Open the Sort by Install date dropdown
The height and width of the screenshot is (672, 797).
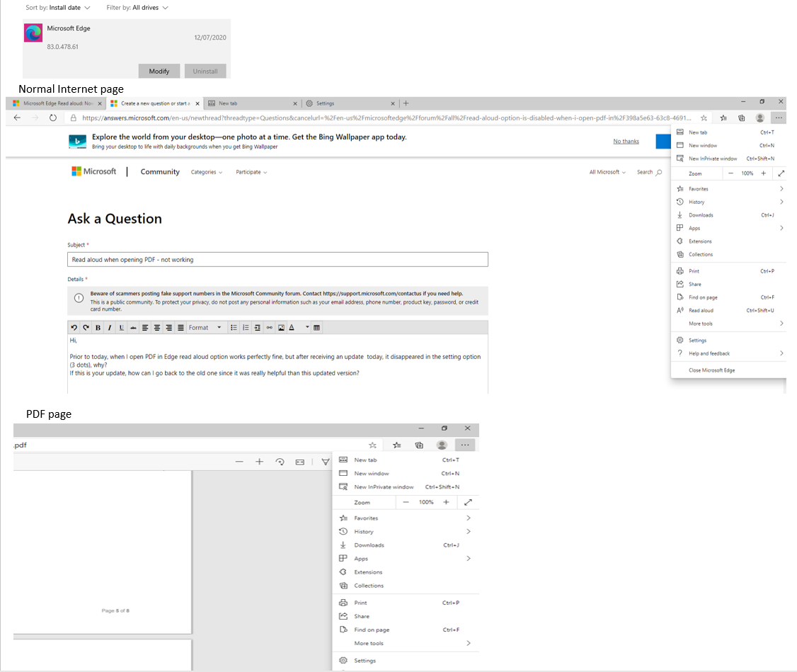pos(58,8)
